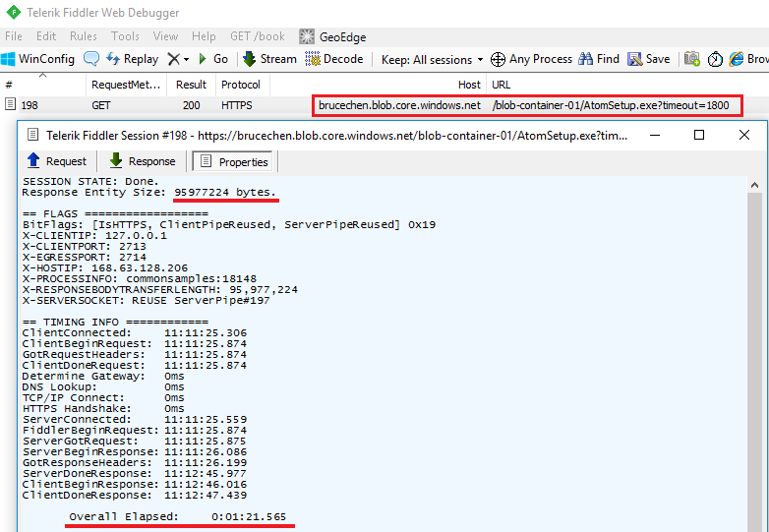Viewport: 769px width, 532px height.
Task: Sort by the Protocol column header
Action: (x=242, y=85)
